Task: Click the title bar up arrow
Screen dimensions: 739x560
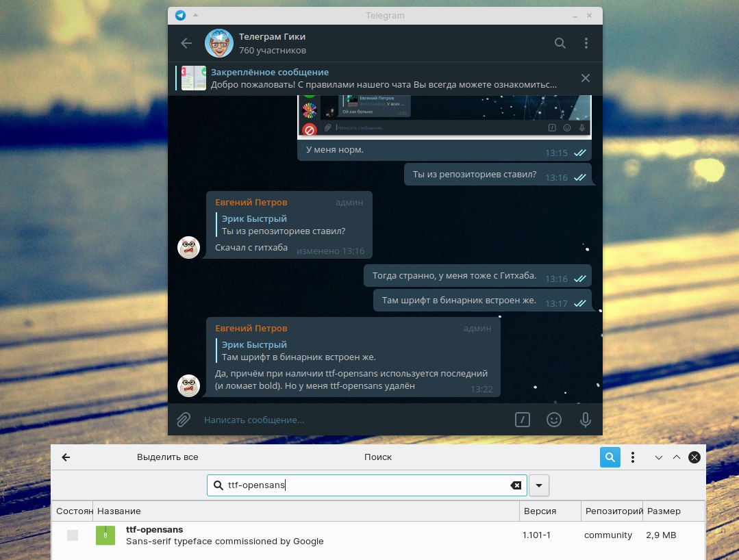Action: click(x=196, y=16)
